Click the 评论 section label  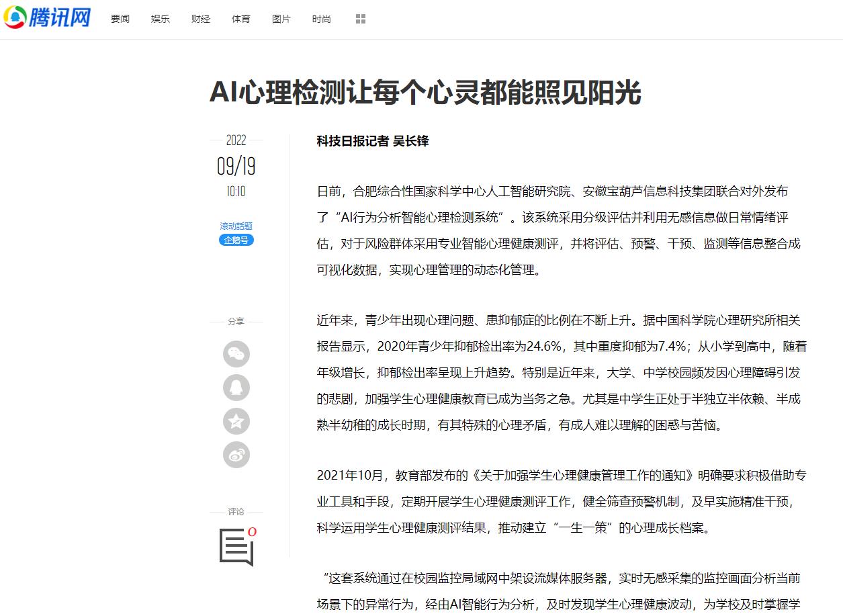coord(236,512)
